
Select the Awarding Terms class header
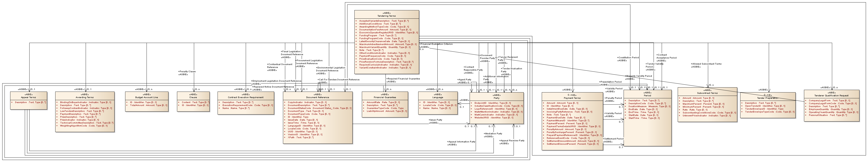pyautogui.click(x=85, y=97)
